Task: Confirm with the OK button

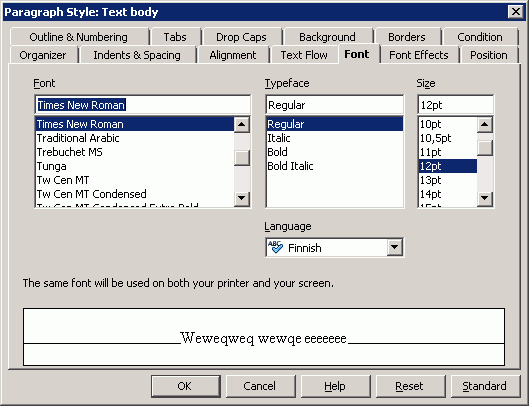Action: 186,386
